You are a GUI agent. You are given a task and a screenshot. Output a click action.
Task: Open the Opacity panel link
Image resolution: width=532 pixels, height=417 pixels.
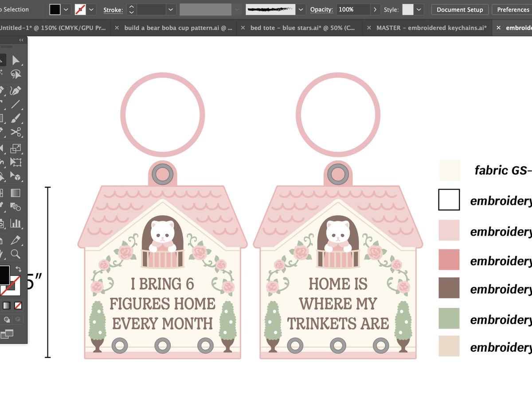click(x=321, y=10)
